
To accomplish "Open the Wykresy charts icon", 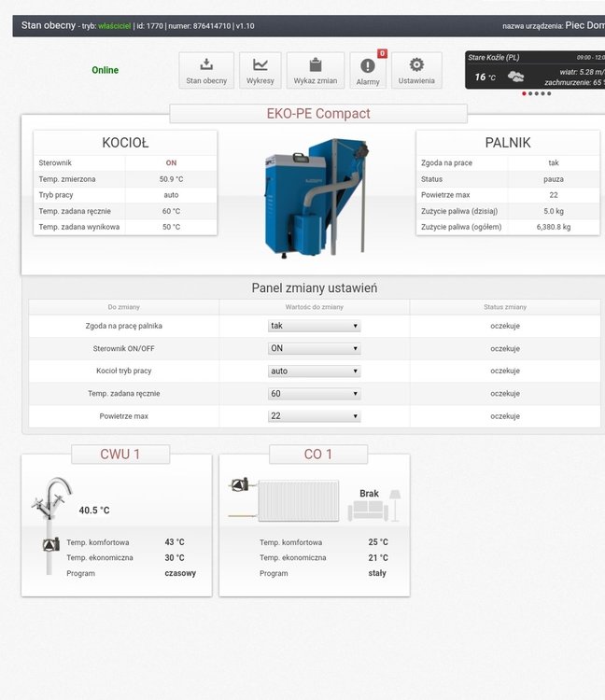I will coord(260,65).
